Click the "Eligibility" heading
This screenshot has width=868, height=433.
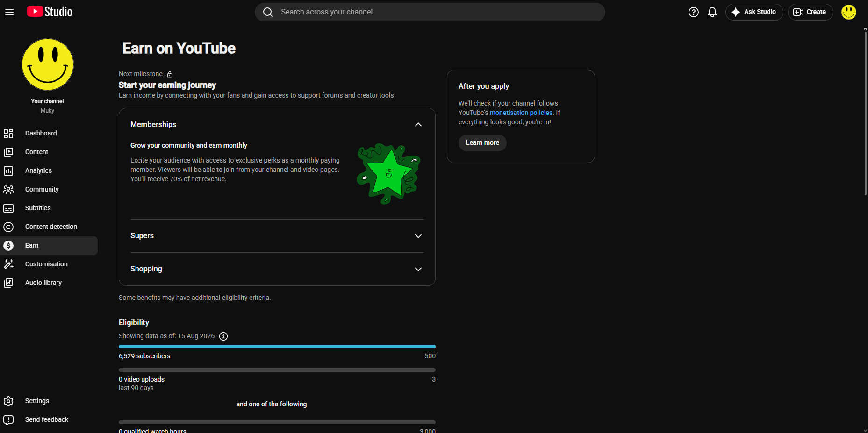(x=134, y=323)
